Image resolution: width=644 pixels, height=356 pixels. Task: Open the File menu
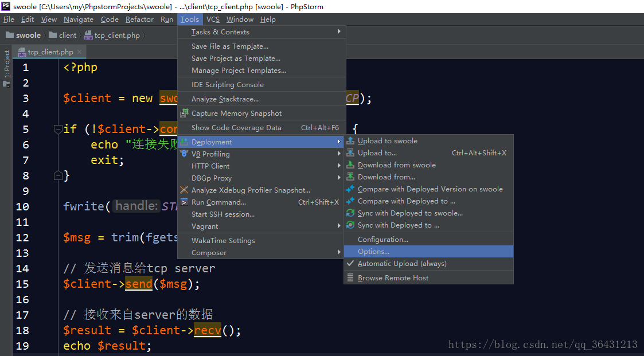(9, 19)
